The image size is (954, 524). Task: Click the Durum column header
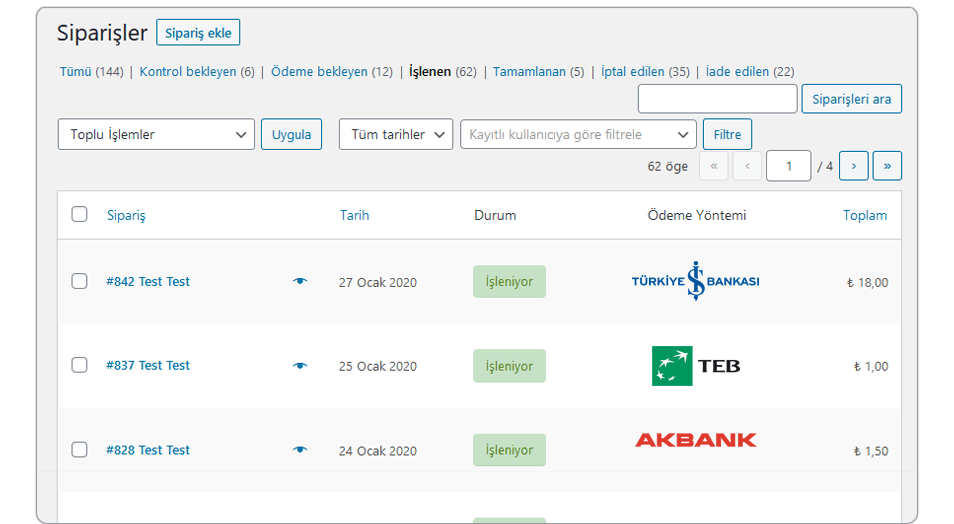tap(495, 215)
